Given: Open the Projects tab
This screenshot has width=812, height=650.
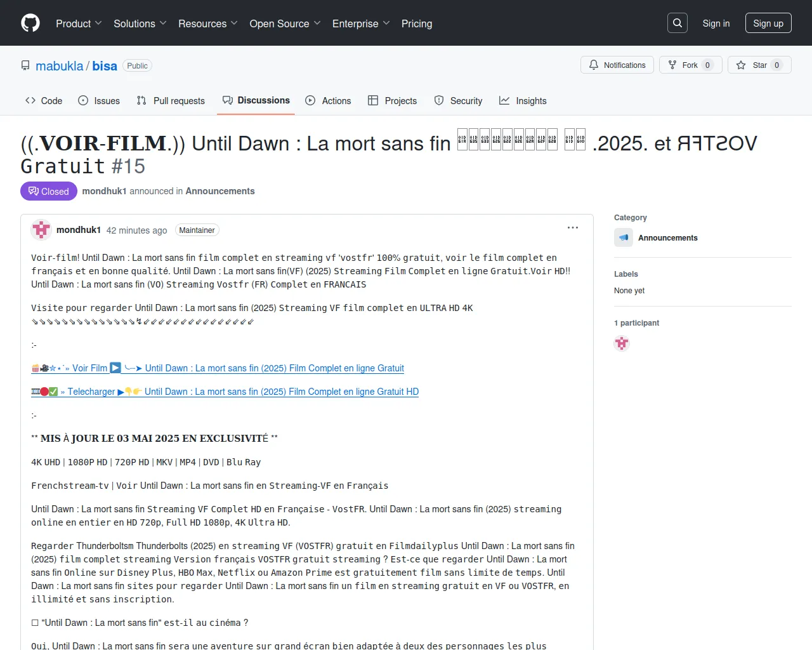Looking at the screenshot, I should [x=393, y=100].
